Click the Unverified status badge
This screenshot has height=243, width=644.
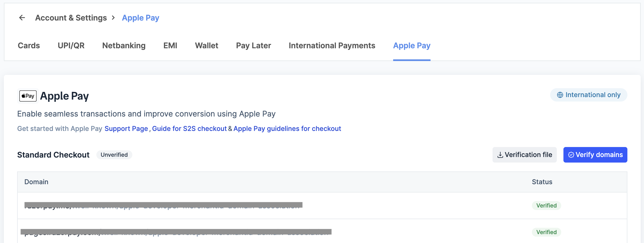coord(114,155)
